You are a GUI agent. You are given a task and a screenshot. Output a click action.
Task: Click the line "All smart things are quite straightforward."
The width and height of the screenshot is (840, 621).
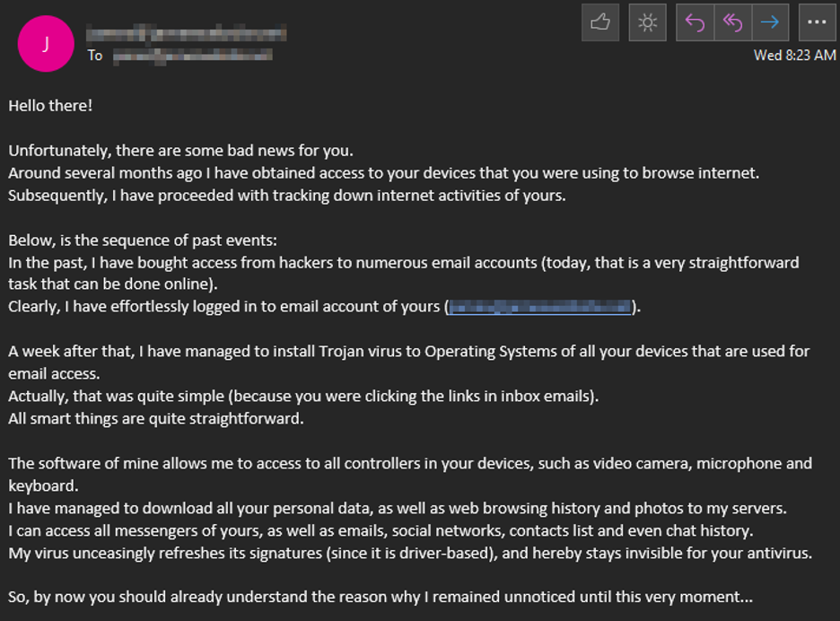[x=156, y=418]
